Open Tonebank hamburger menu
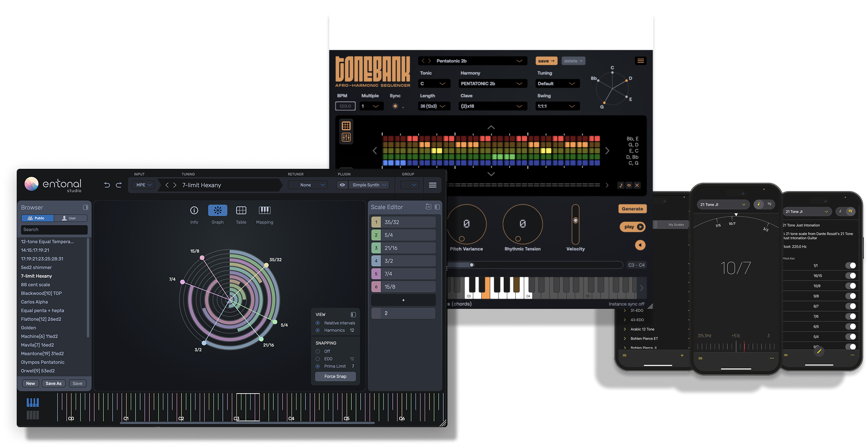868x448 pixels. pos(641,61)
